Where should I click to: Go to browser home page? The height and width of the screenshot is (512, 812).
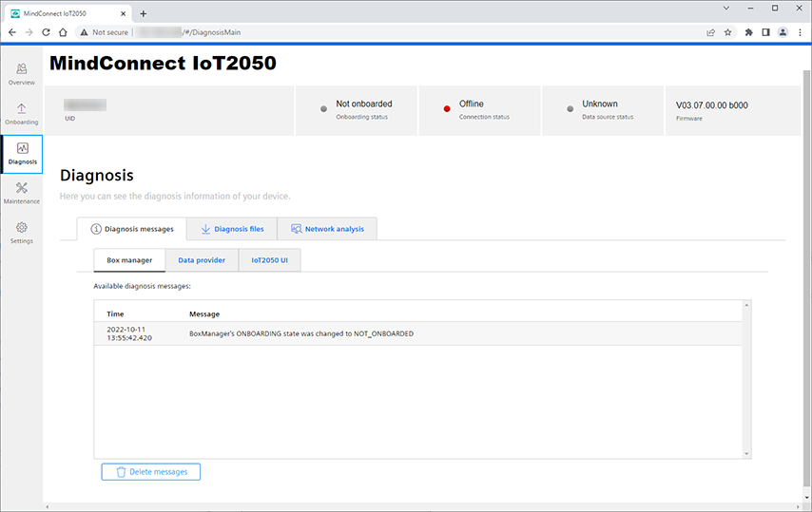[x=63, y=32]
